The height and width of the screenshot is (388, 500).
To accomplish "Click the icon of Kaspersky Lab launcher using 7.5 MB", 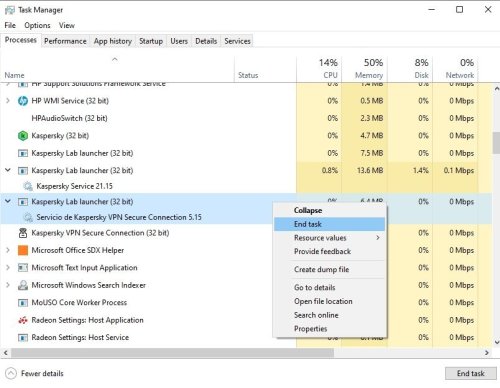I will tap(23, 153).
